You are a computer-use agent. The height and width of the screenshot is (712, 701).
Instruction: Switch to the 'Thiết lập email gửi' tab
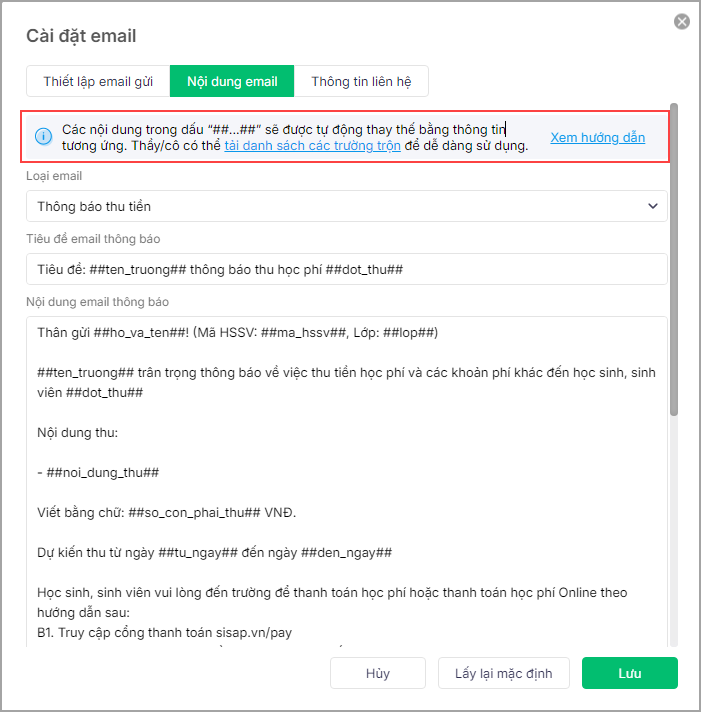click(x=98, y=81)
